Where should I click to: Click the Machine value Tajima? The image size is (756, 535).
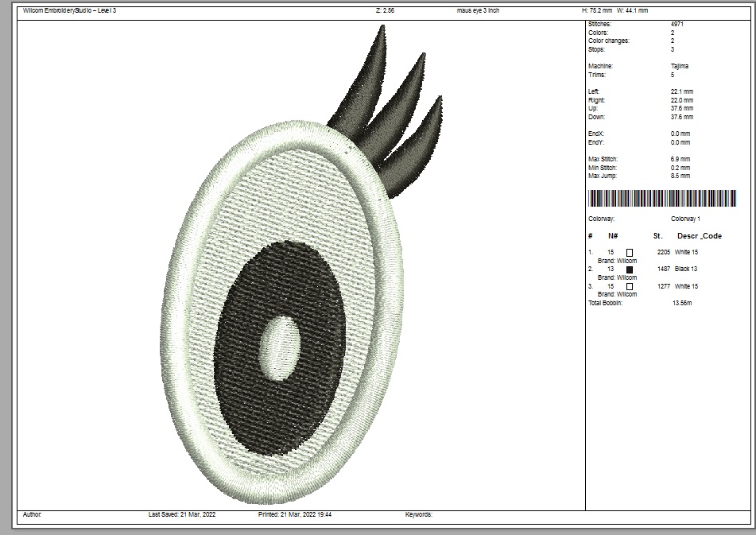(680, 66)
